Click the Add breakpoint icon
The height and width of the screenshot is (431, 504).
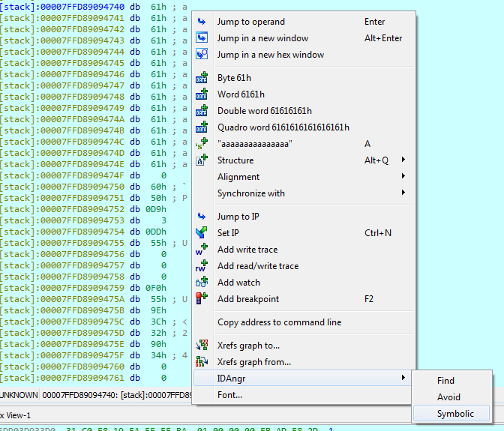[202, 298]
